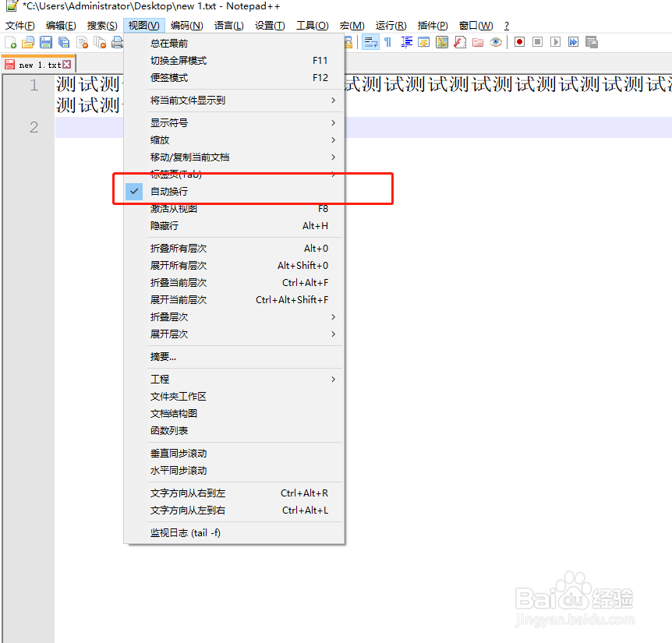Click line number 2 in the margin
Screen dimensions: 672x643
click(x=33, y=127)
